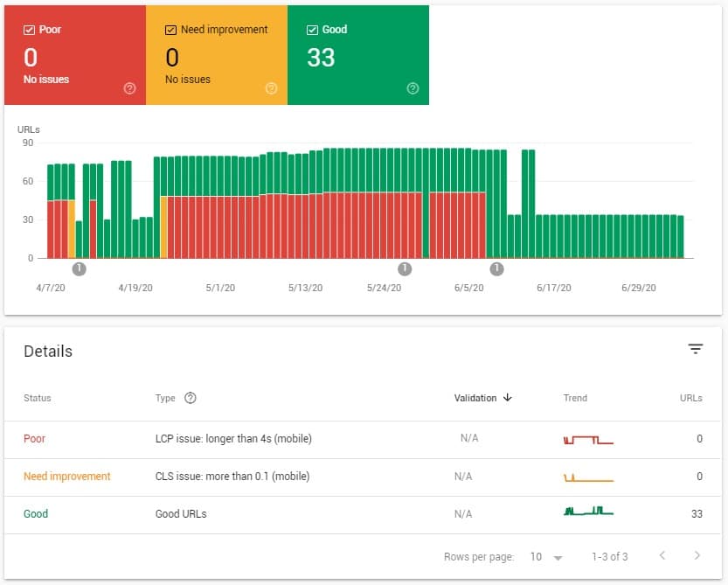Open the filter icon in the Details panel
The image size is (728, 585).
[x=695, y=349]
